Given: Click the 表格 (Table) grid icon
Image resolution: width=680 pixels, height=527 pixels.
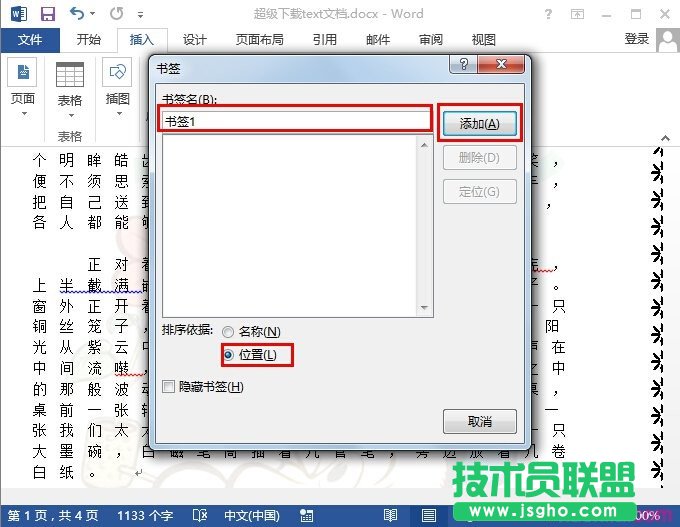Looking at the screenshot, I should point(69,74).
